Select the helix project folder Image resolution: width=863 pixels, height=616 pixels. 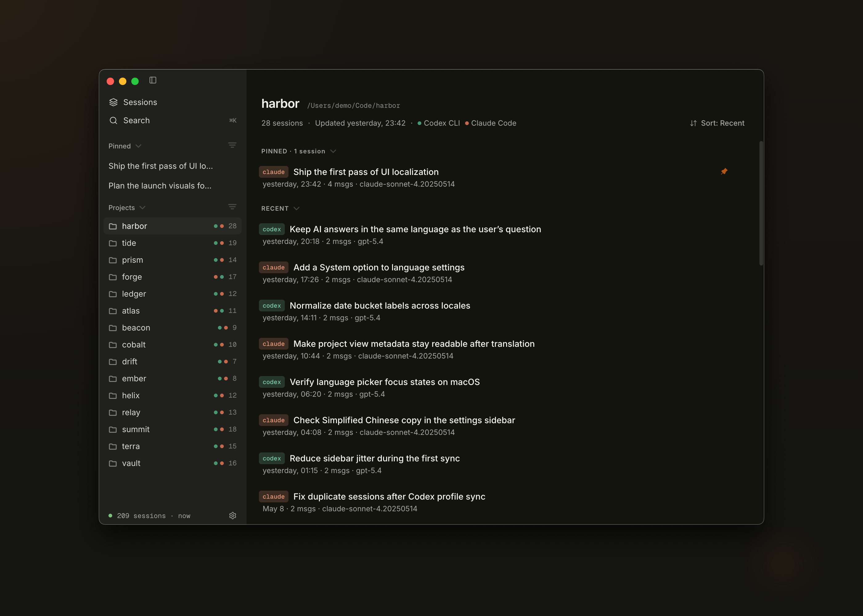pyautogui.click(x=173, y=395)
